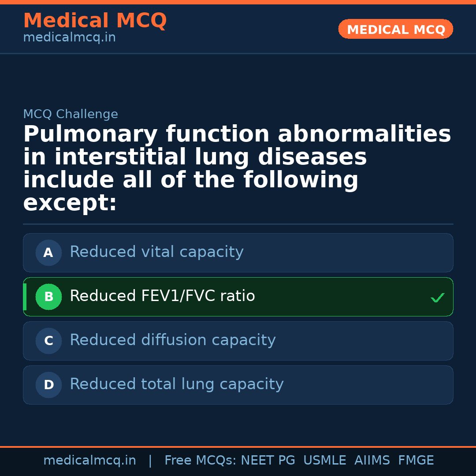Image resolution: width=476 pixels, height=476 pixels.
Task: Click NEET PG in the footer
Action: click(268, 461)
